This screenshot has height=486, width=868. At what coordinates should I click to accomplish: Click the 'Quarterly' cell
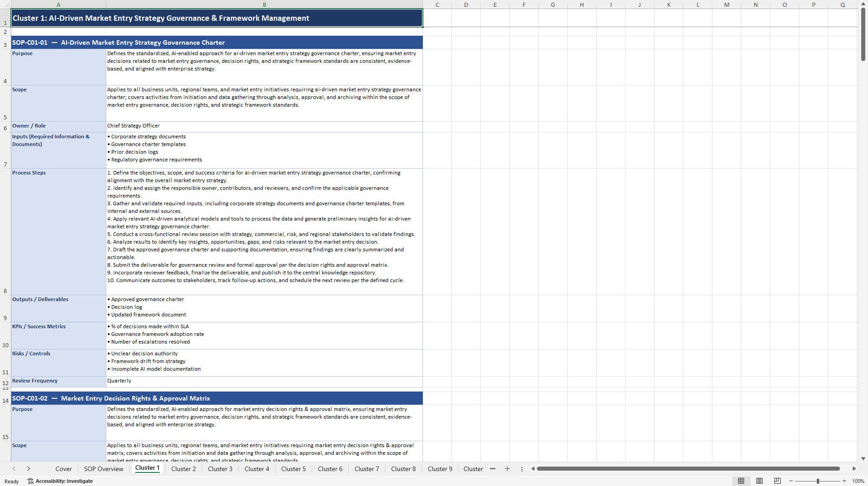pyautogui.click(x=264, y=382)
